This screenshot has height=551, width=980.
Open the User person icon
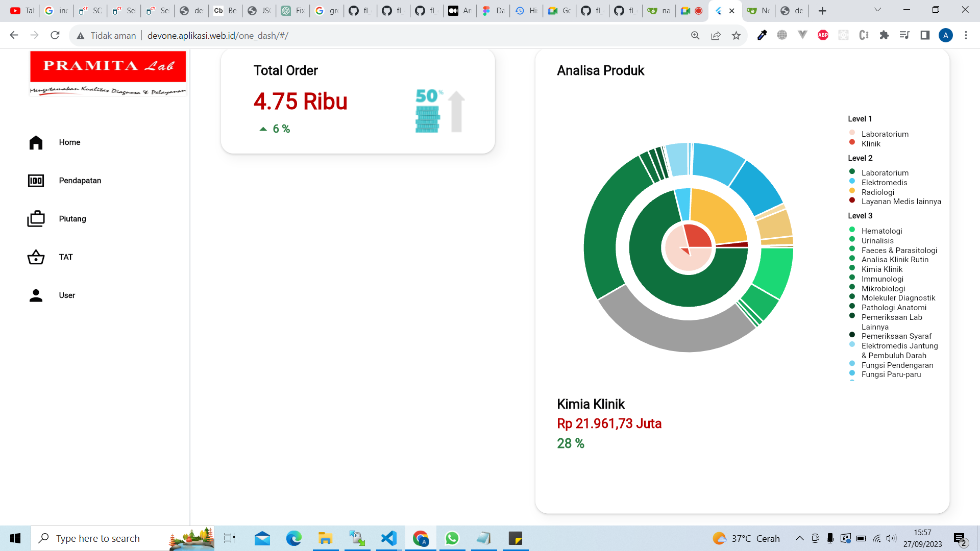tap(36, 295)
